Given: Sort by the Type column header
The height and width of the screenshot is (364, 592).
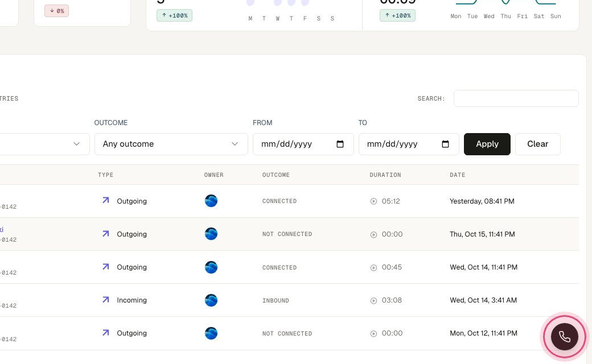Looking at the screenshot, I should coord(105,175).
